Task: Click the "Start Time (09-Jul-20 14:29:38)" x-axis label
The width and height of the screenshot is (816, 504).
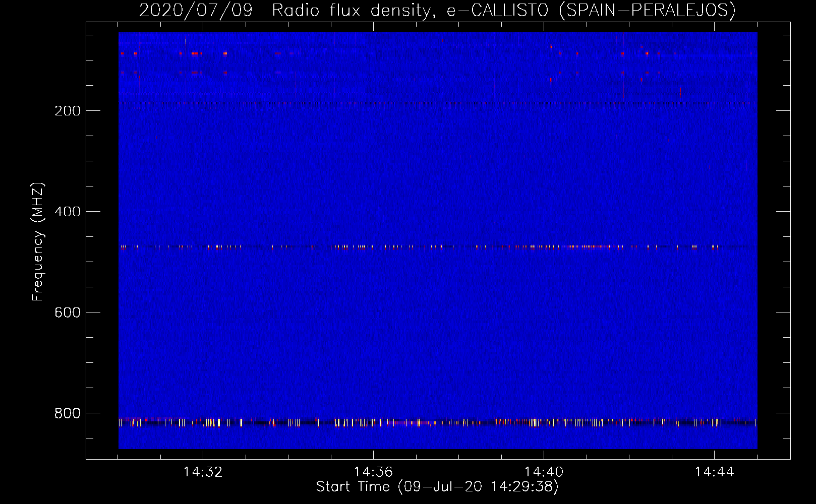Action: [x=437, y=487]
